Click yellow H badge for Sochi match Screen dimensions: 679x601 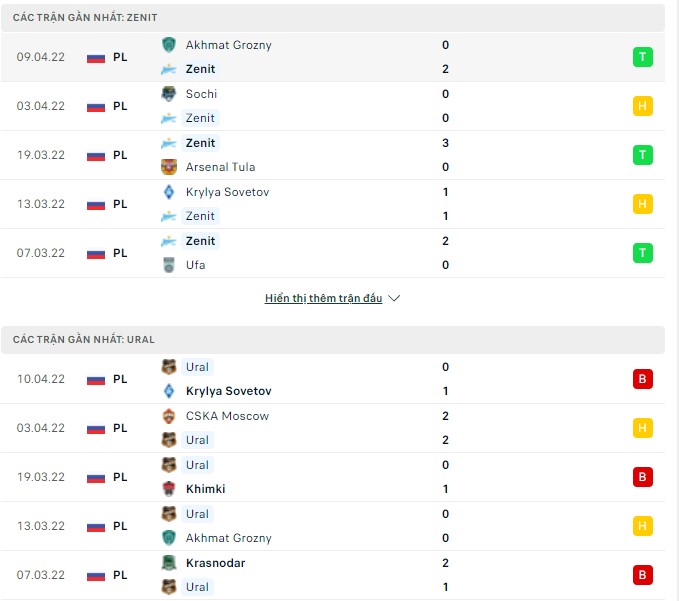point(642,106)
